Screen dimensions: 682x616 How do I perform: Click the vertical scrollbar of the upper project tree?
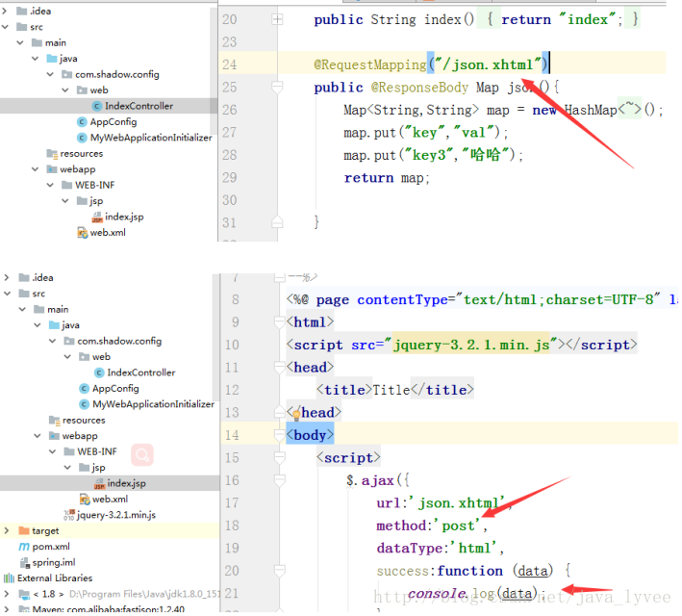click(x=214, y=72)
